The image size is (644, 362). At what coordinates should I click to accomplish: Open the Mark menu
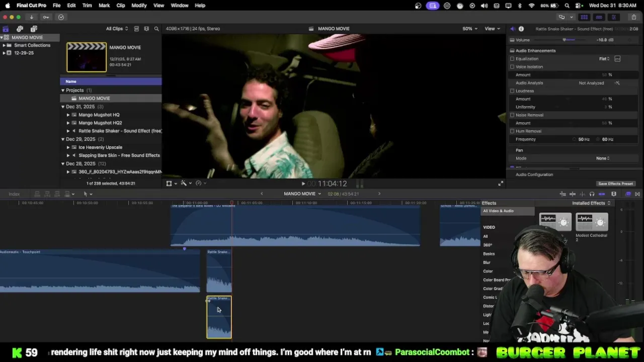pyautogui.click(x=104, y=6)
